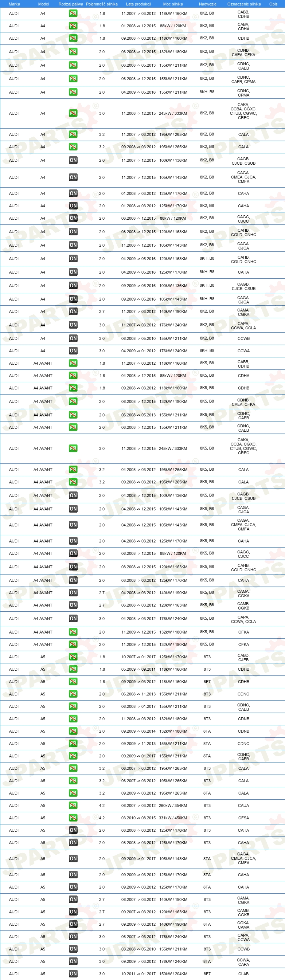Viewport: 285px width, 980px height.
Task: Click the Pojemność silnika column header
Action: click(102, 4)
